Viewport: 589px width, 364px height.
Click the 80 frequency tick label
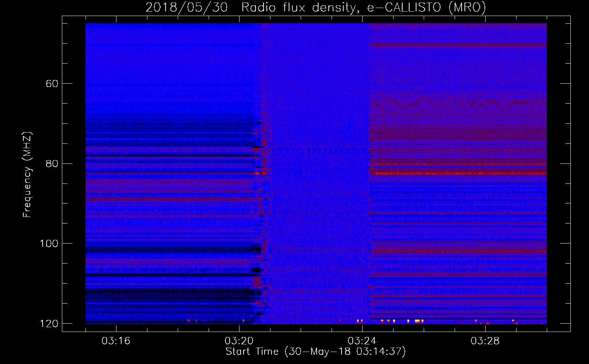[x=52, y=163]
